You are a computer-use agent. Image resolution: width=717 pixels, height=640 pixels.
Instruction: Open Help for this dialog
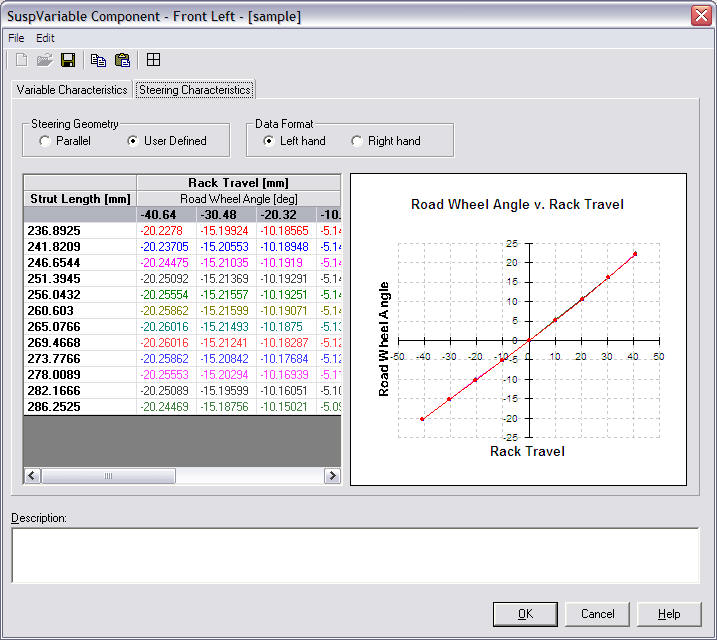[x=669, y=614]
